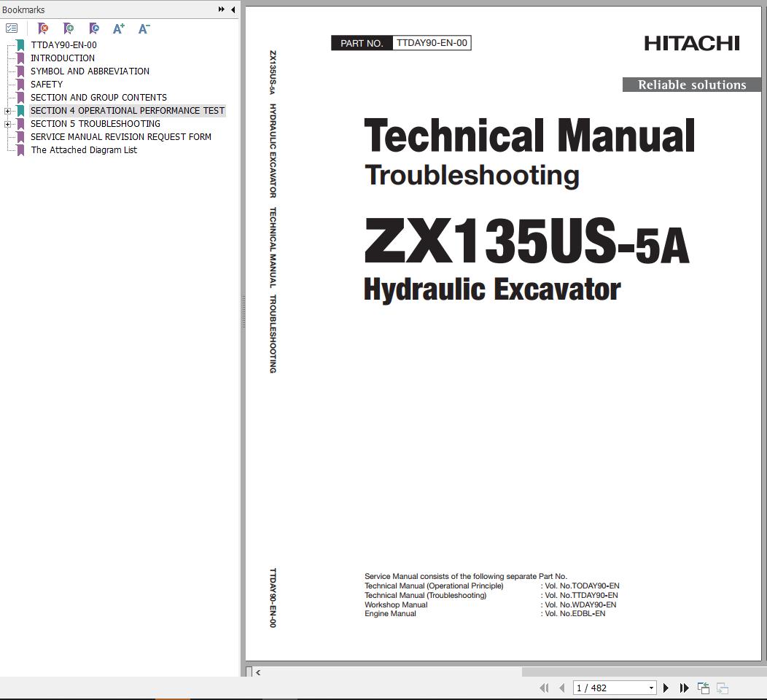Open SECTION AND GROUP CONTENTS bookmark
The image size is (767, 700).
(98, 98)
